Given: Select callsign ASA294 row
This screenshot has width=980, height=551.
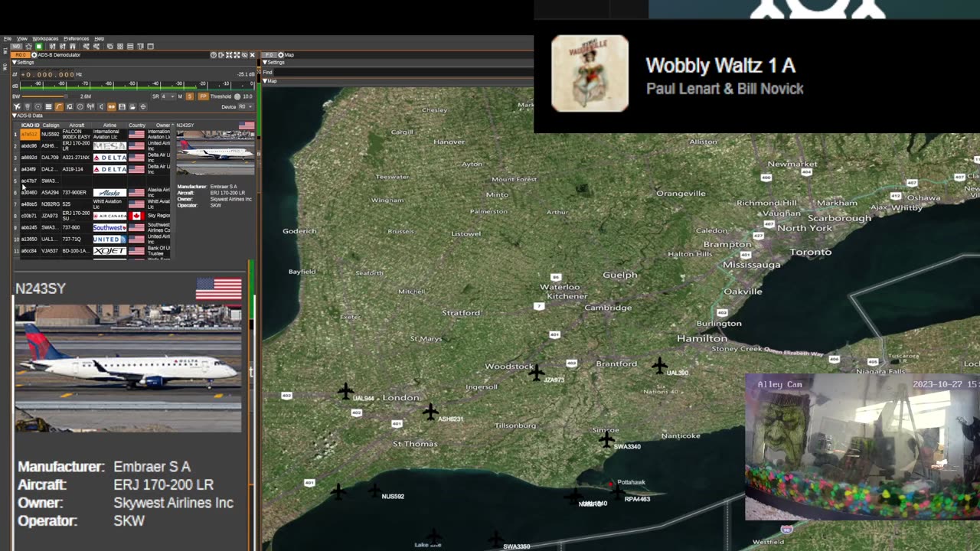Looking at the screenshot, I should click(92, 193).
